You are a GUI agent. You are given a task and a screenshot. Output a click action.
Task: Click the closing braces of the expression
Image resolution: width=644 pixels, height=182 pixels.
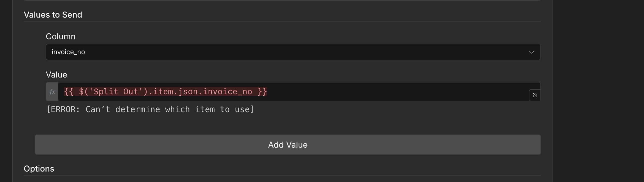point(262,92)
